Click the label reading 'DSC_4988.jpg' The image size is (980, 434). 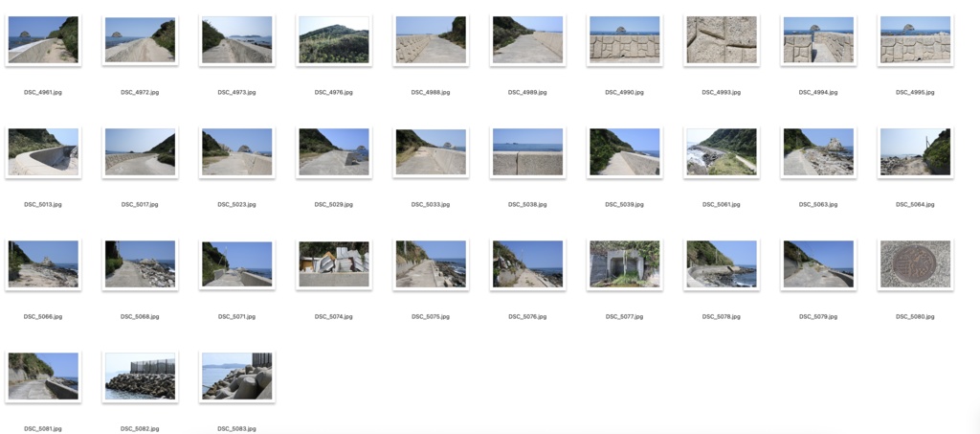click(431, 93)
